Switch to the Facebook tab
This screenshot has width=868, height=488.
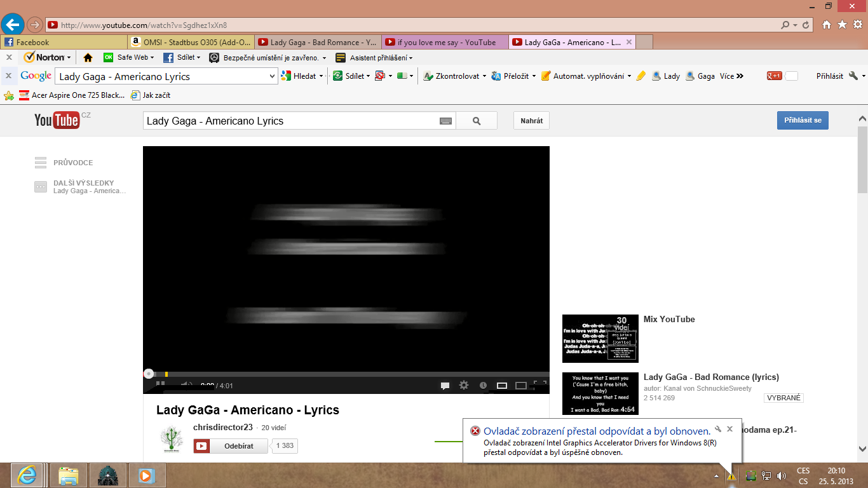tap(64, 43)
